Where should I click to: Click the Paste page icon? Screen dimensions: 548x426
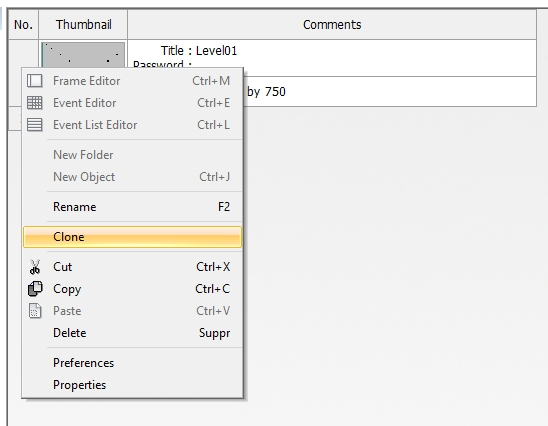[35, 311]
